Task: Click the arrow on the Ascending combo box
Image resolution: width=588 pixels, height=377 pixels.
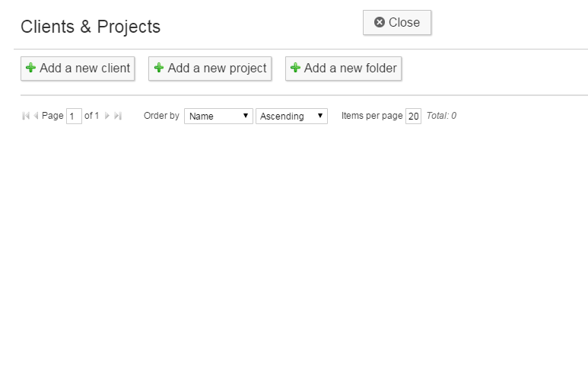Action: pos(320,116)
